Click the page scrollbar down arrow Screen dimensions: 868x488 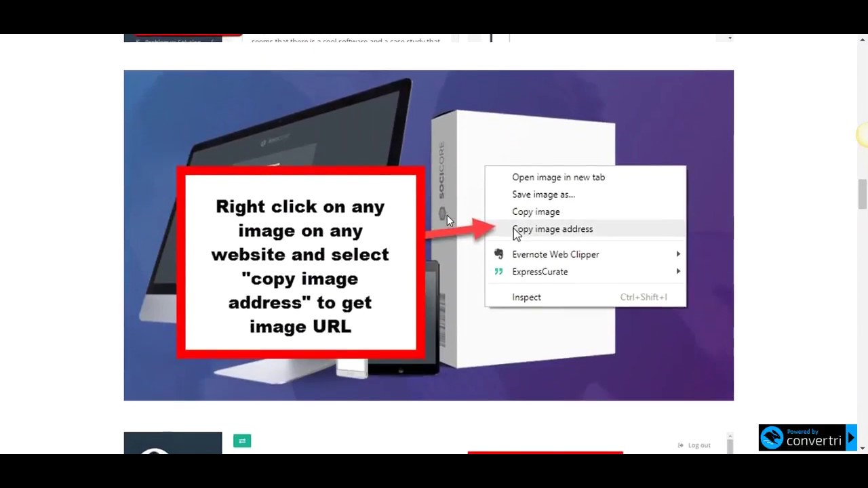point(862,448)
